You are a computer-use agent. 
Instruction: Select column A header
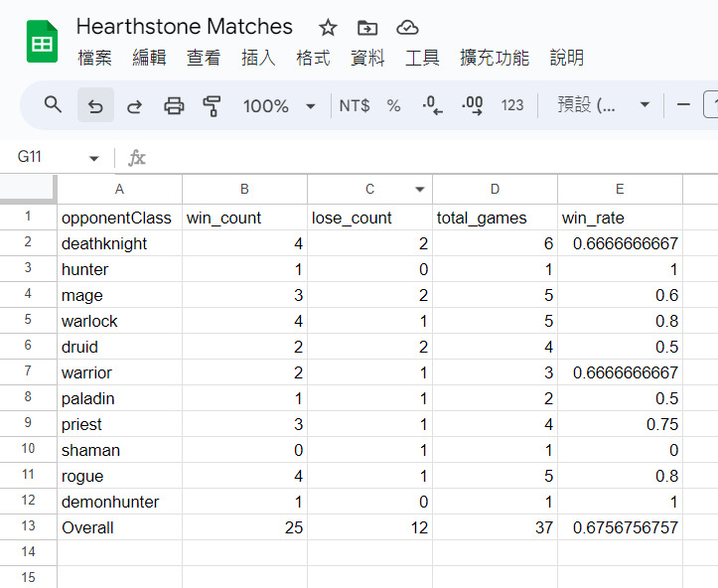[119, 189]
